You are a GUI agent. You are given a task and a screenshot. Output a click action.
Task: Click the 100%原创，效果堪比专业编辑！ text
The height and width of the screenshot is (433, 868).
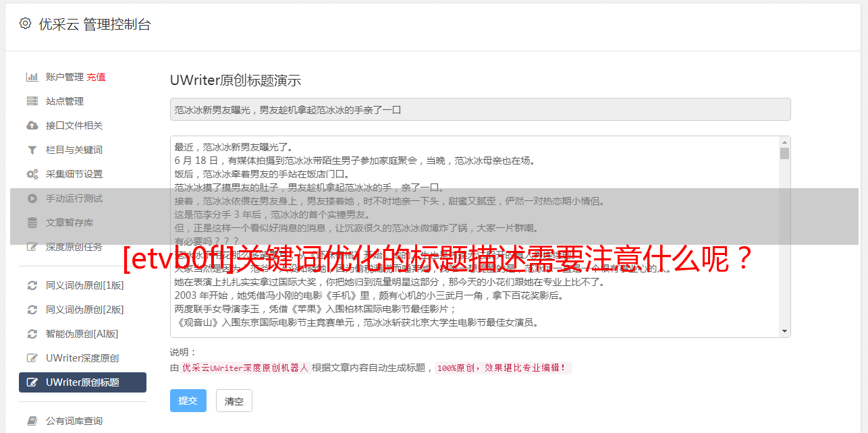tap(502, 368)
